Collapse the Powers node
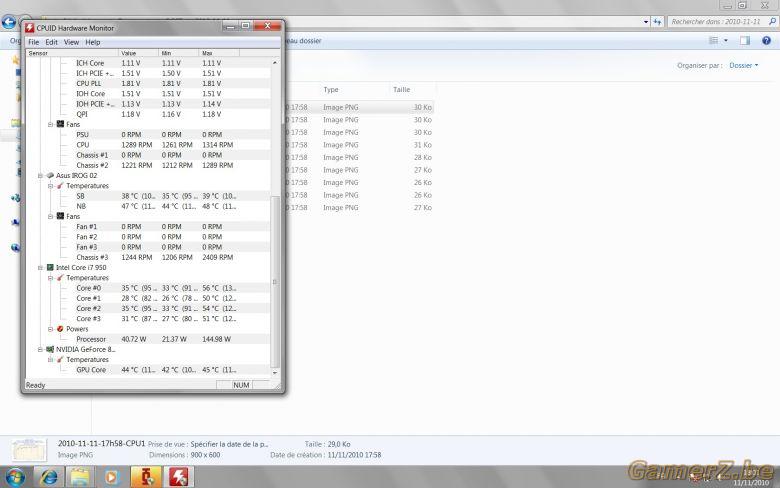The height and width of the screenshot is (488, 780). pyautogui.click(x=50, y=329)
